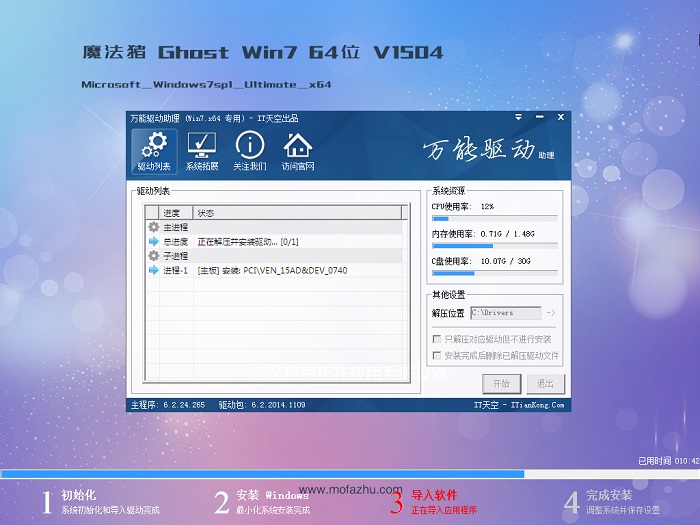
Task: Select the 主进程 row
Action: coord(274,227)
